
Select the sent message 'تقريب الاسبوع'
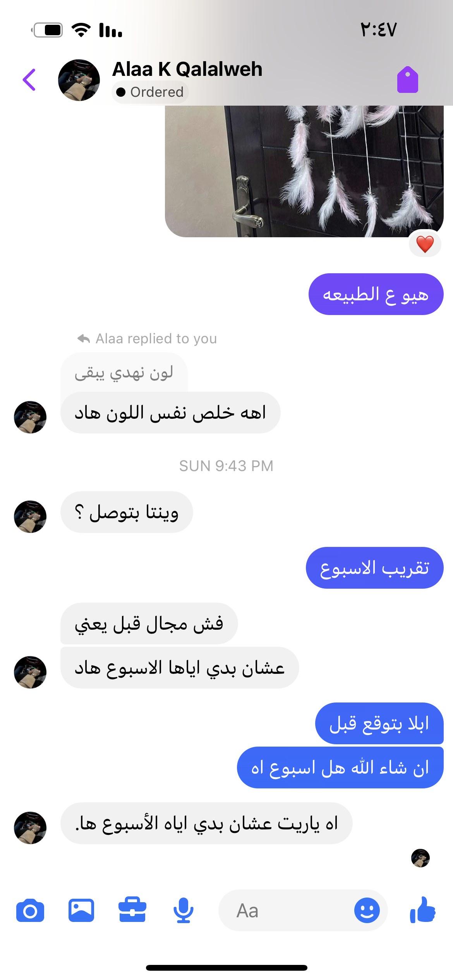tap(375, 568)
